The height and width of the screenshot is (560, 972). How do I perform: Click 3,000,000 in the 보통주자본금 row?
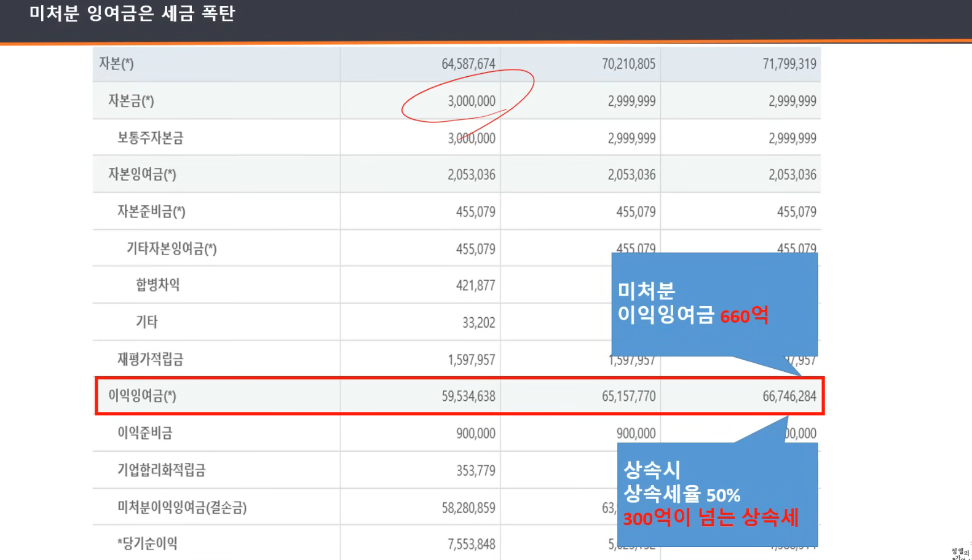click(471, 138)
